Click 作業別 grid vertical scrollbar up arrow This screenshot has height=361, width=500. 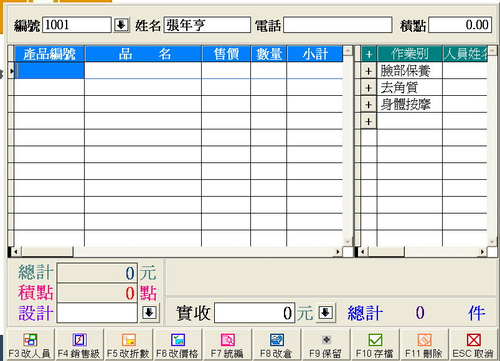[492, 51]
